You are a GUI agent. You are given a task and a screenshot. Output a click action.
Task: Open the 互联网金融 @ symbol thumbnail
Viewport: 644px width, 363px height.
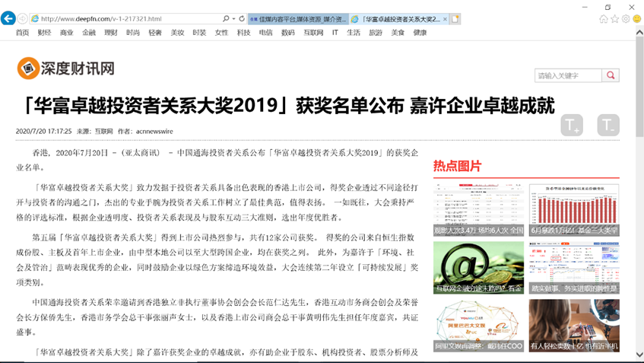(478, 268)
